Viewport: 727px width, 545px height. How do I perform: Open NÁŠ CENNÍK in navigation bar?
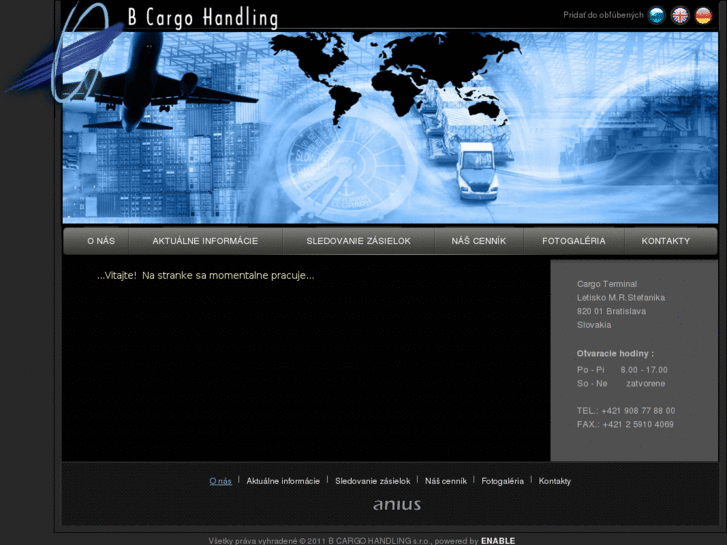[479, 241]
